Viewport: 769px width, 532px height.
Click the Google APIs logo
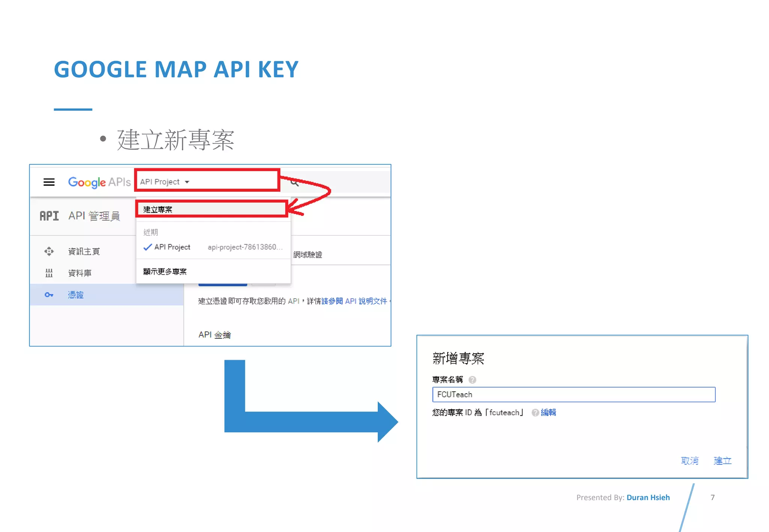(100, 182)
